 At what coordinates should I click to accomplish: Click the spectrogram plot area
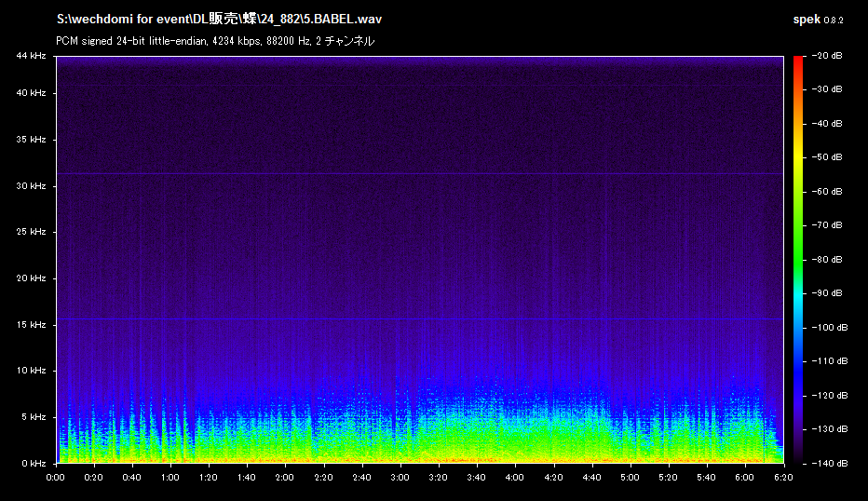pyautogui.click(x=420, y=259)
